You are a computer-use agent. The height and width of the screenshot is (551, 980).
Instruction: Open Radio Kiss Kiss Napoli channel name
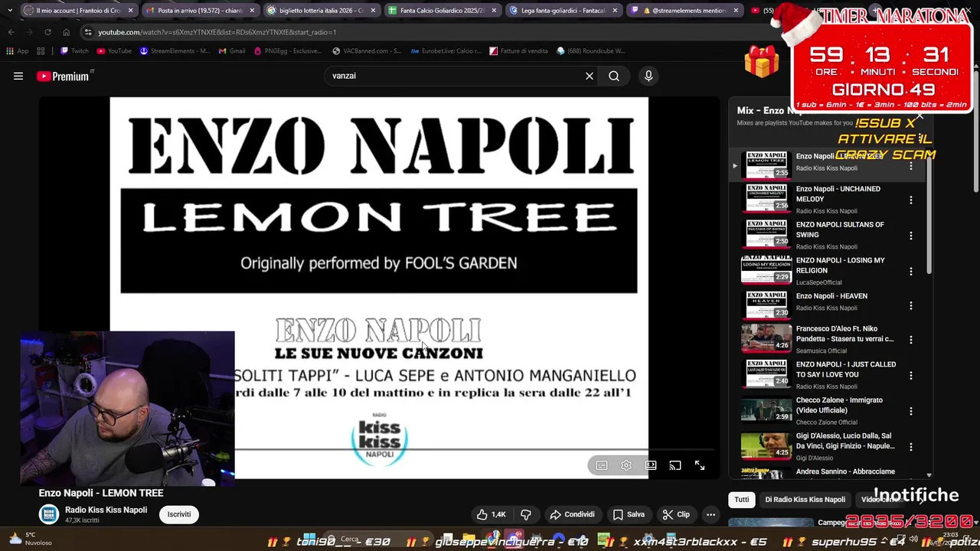coord(106,510)
